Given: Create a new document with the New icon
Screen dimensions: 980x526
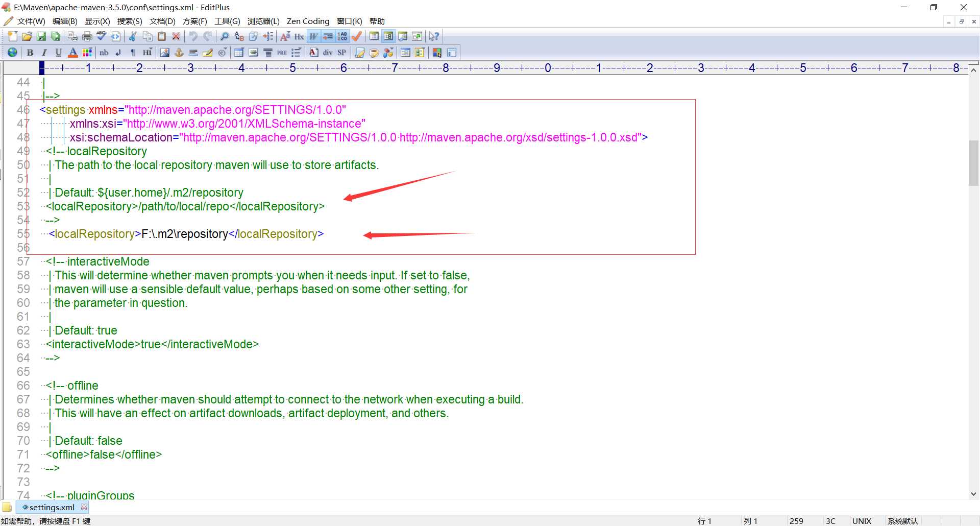Looking at the screenshot, I should [13, 36].
